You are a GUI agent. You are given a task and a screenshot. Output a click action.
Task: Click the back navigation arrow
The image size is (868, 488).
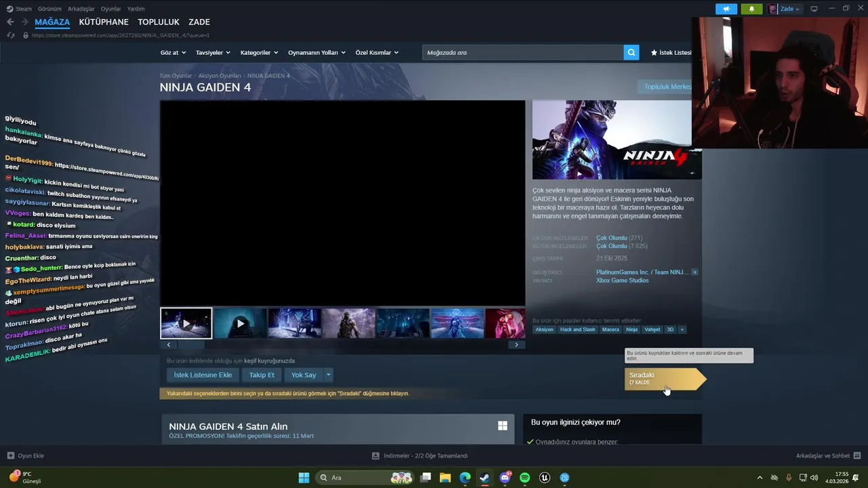10,22
